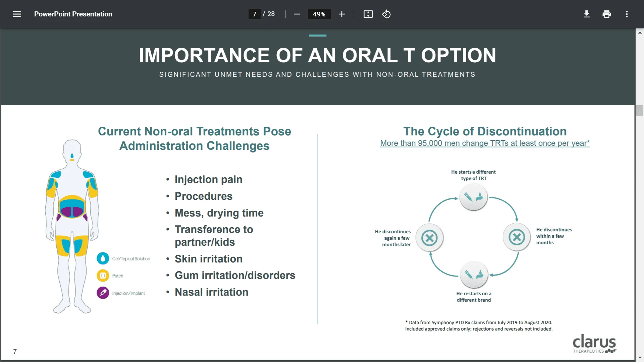Click 'IMPORTANCE OF AN ORAL T OPTION' title
The width and height of the screenshot is (644, 362).
317,55
